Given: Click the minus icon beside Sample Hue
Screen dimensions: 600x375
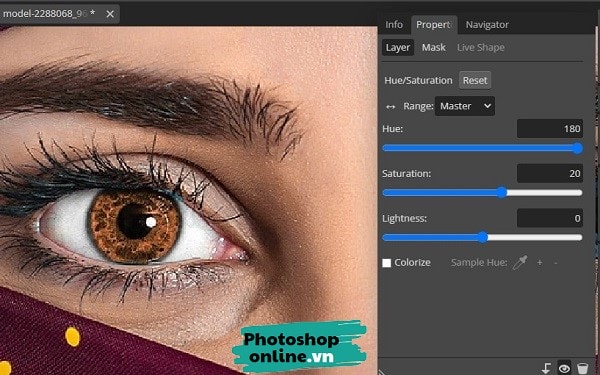Looking at the screenshot, I should coord(556,263).
